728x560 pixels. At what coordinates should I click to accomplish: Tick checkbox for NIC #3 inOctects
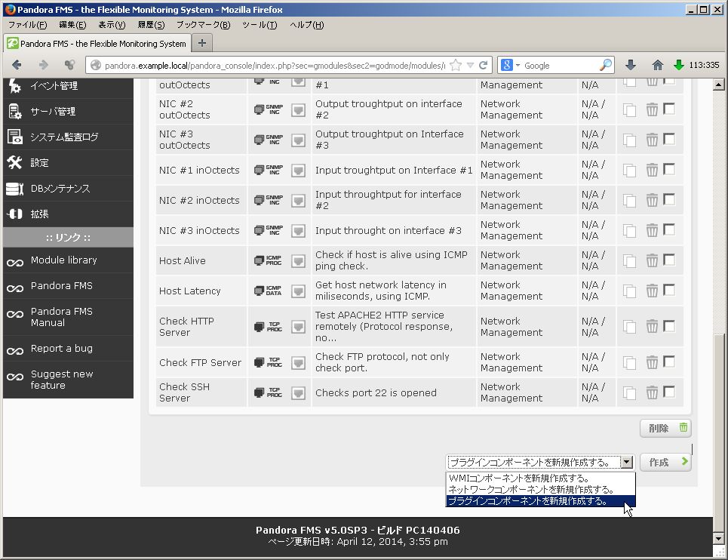[669, 230]
